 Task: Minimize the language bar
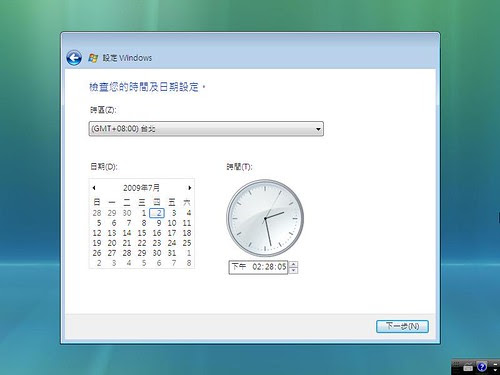[x=495, y=364]
